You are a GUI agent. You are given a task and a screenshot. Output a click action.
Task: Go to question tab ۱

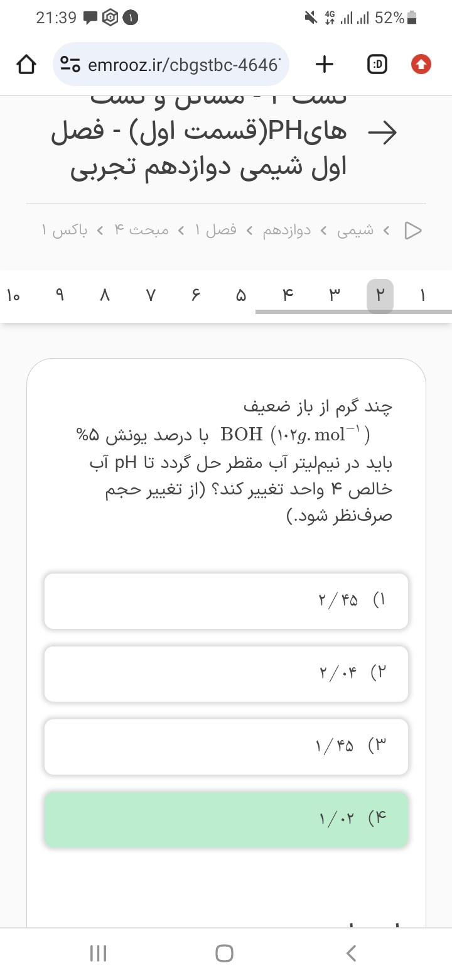(422, 295)
